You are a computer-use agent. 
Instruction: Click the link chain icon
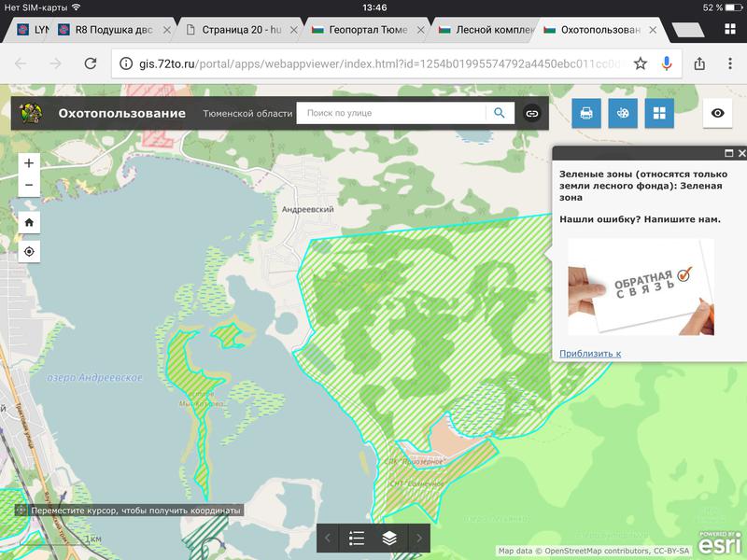(x=531, y=113)
